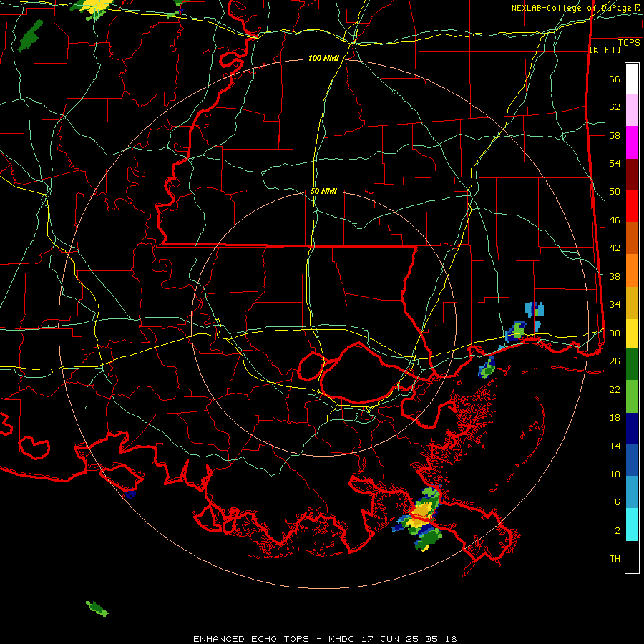Click the yellow echo along the top edge
This screenshot has height=644, width=644.
97,6
